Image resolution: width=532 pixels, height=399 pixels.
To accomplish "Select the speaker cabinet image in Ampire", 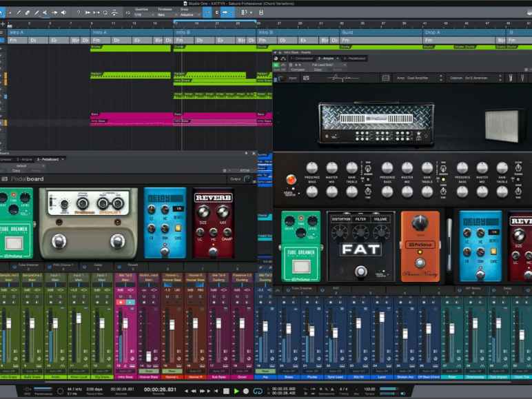I will [501, 125].
